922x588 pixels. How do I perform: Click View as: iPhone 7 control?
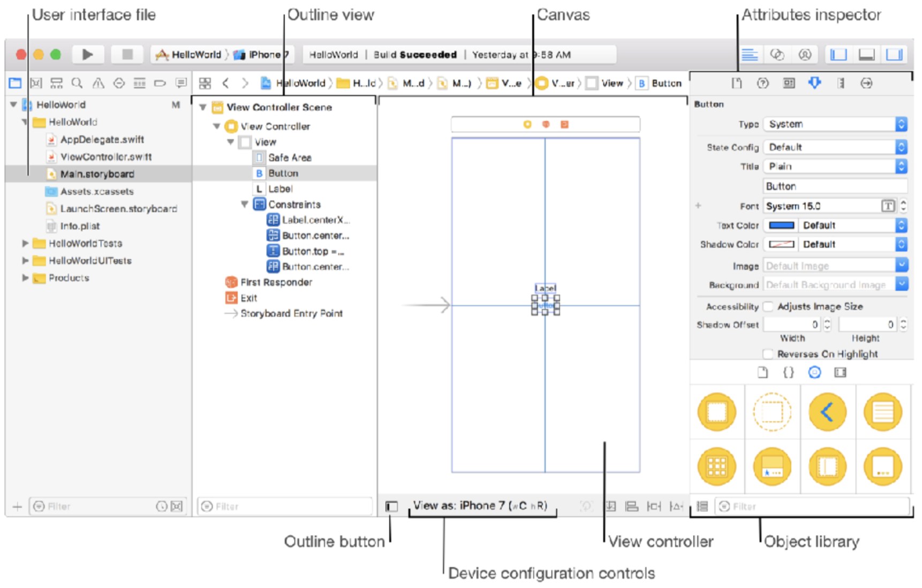coord(480,506)
